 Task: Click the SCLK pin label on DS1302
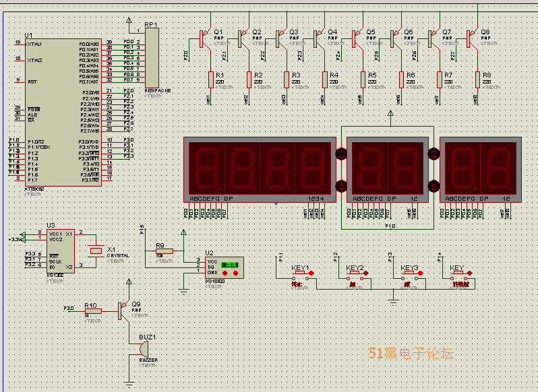pos(55,261)
